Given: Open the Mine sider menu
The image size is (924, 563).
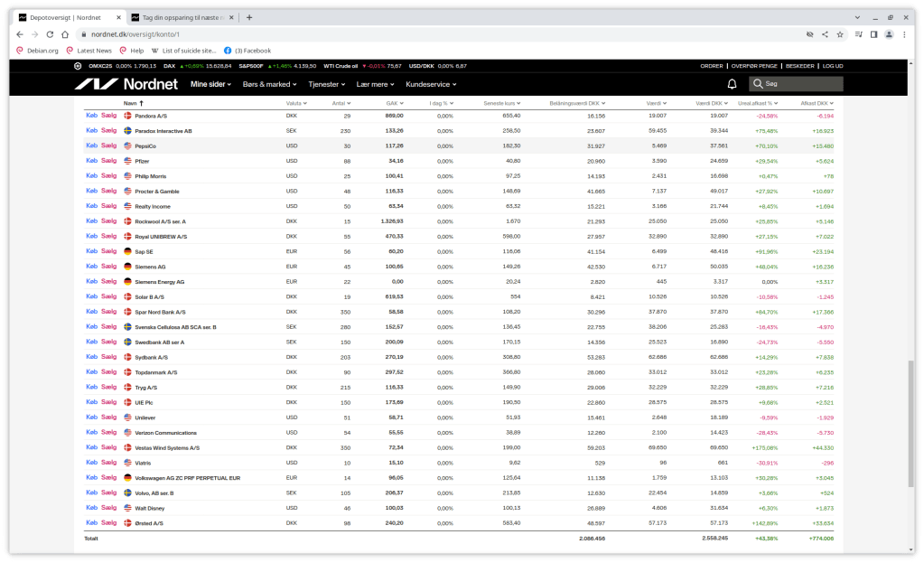Looking at the screenshot, I should [210, 84].
